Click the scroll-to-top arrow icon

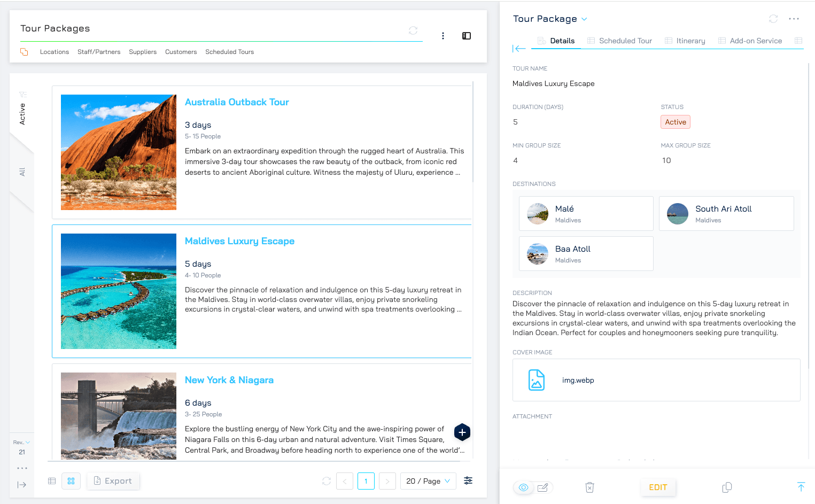point(801,487)
